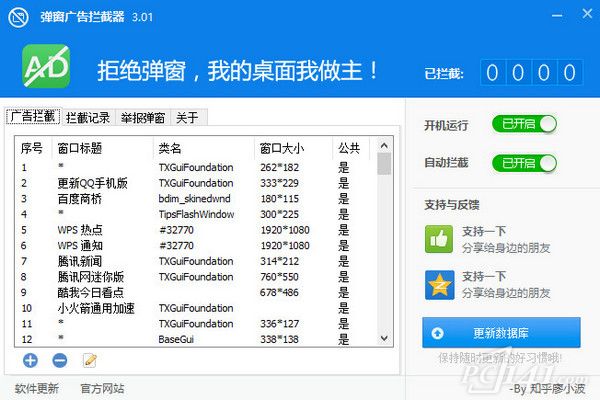Click window size 336*127

point(279,324)
